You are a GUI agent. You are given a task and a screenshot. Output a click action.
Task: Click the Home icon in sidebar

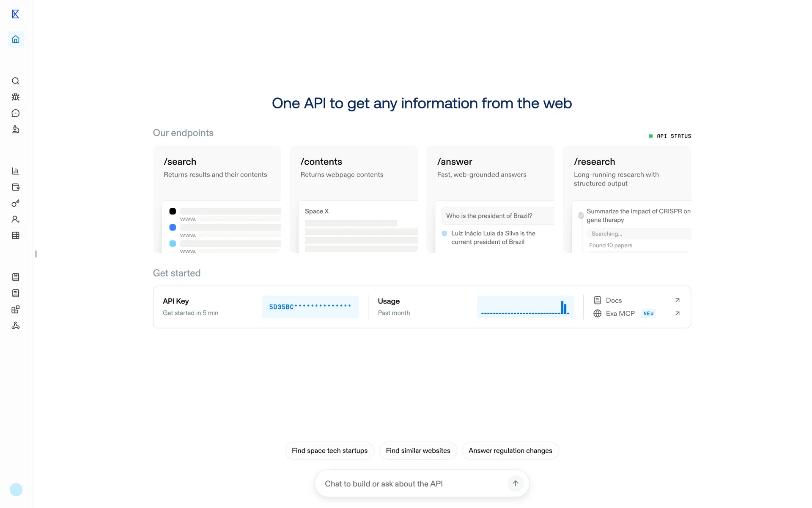(16, 39)
